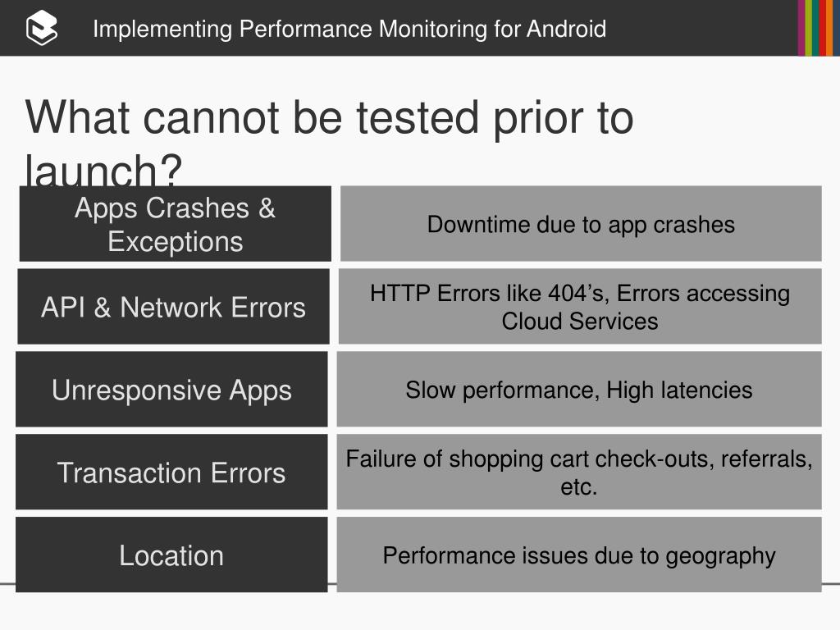Click the word 'launch?' in the heading
This screenshot has height=630, width=840.
click(104, 169)
